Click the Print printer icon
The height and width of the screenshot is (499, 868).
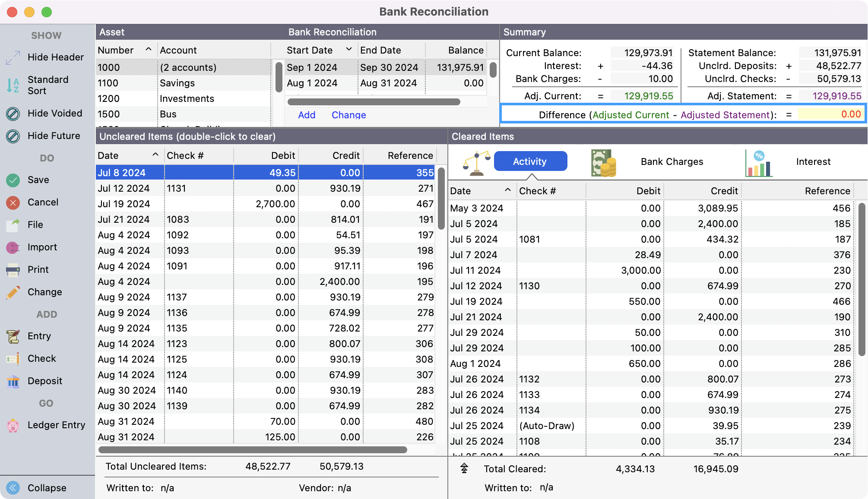13,270
